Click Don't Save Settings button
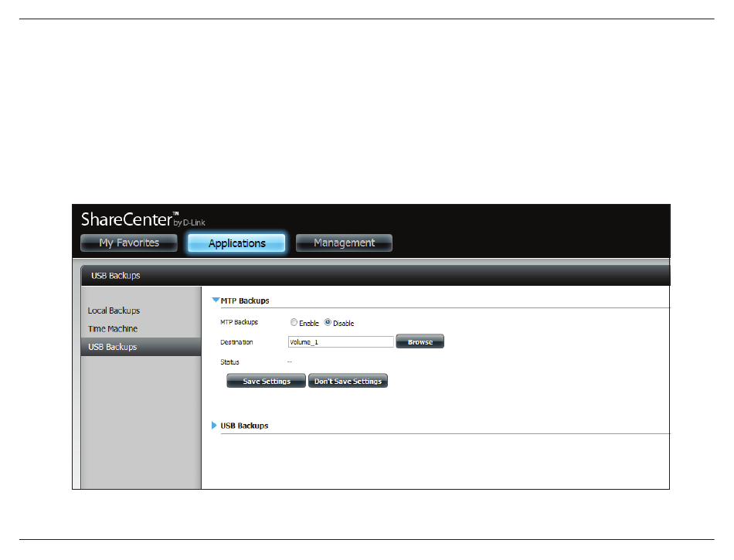734x560 pixels. click(x=348, y=381)
